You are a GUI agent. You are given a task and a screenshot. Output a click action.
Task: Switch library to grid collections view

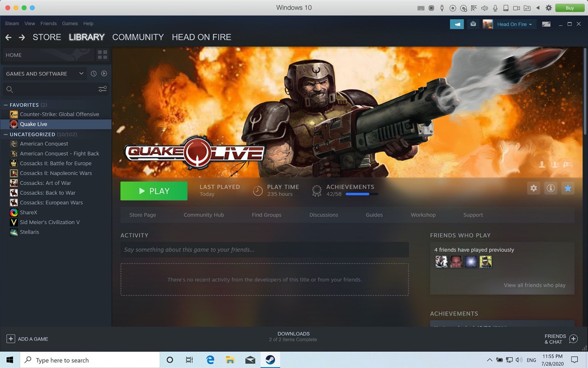102,55
